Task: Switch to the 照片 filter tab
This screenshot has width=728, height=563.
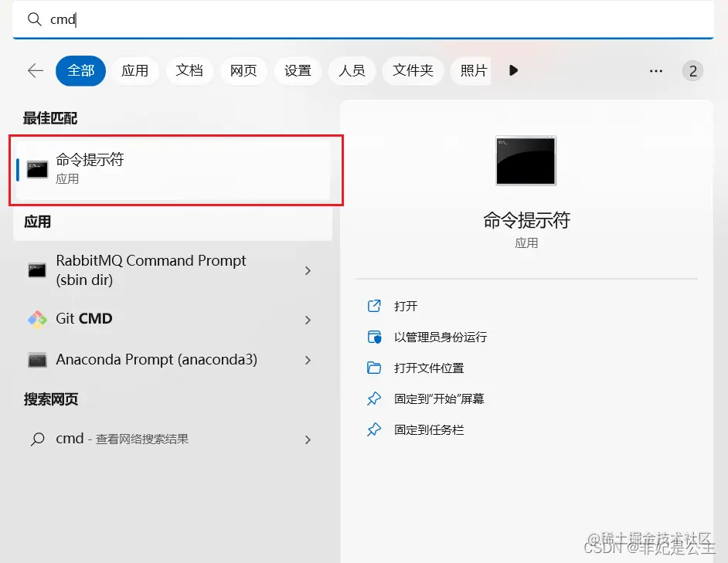Action: [x=471, y=70]
